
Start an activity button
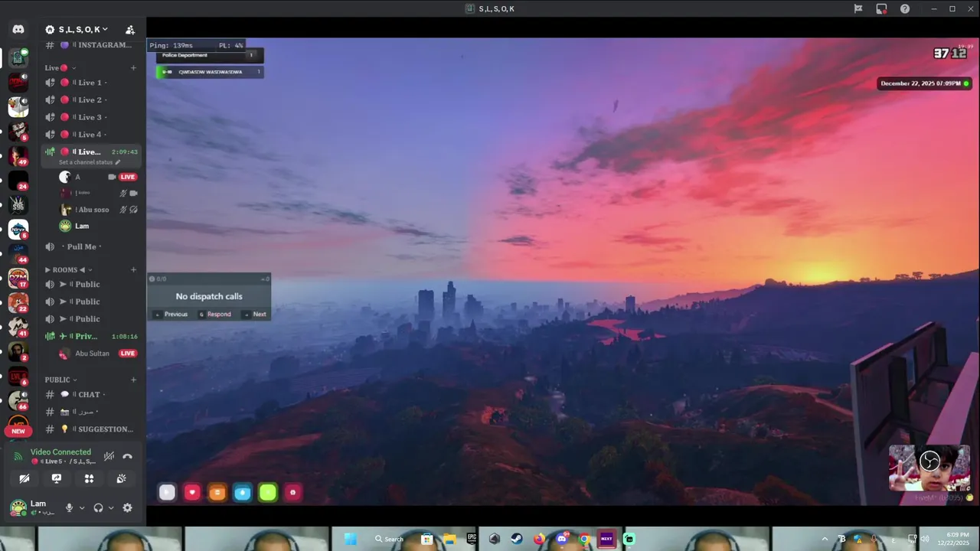click(89, 478)
